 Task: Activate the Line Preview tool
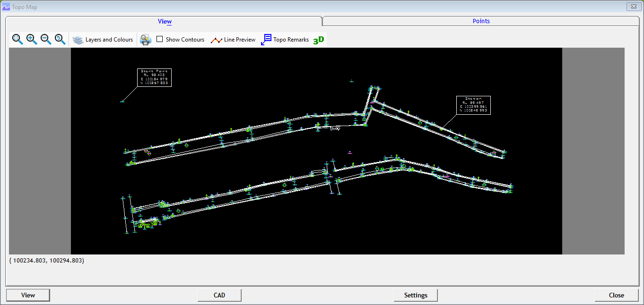point(233,39)
